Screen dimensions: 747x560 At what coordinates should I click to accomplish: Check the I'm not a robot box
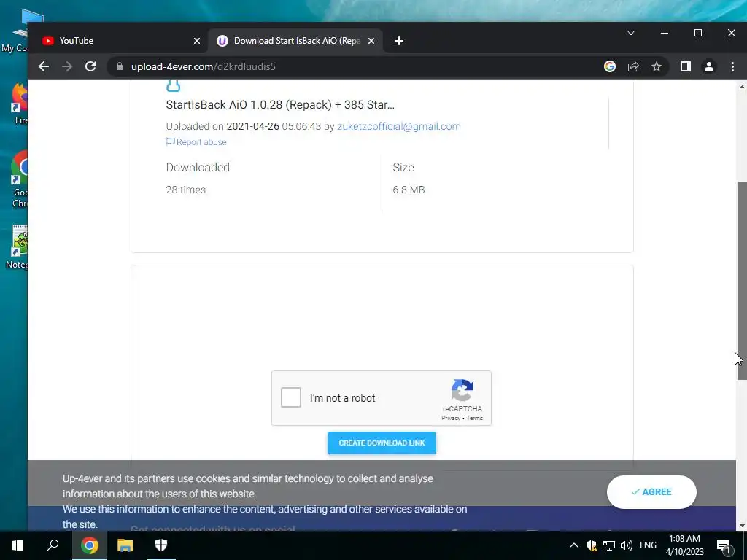(x=290, y=397)
